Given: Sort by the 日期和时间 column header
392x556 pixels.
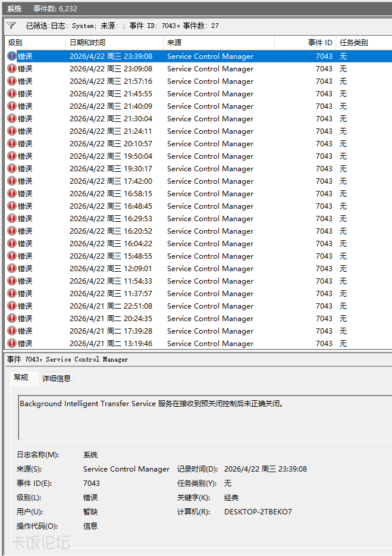Looking at the screenshot, I should coord(115,43).
